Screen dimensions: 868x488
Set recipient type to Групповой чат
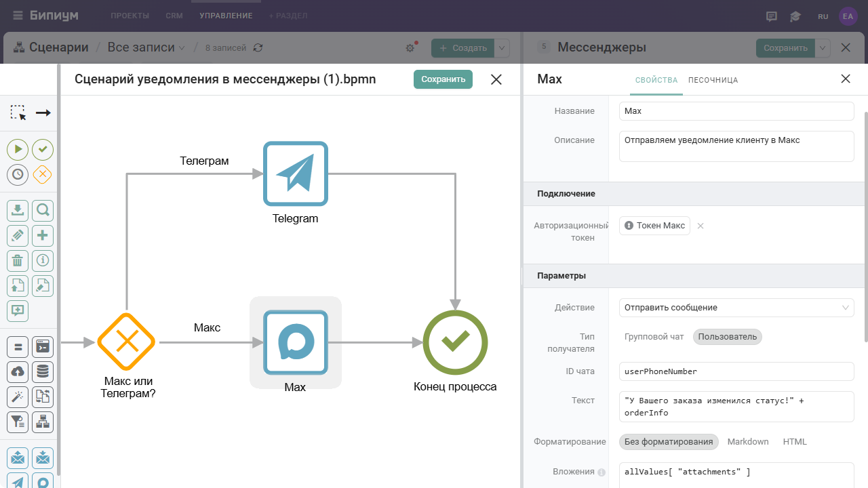tap(654, 337)
